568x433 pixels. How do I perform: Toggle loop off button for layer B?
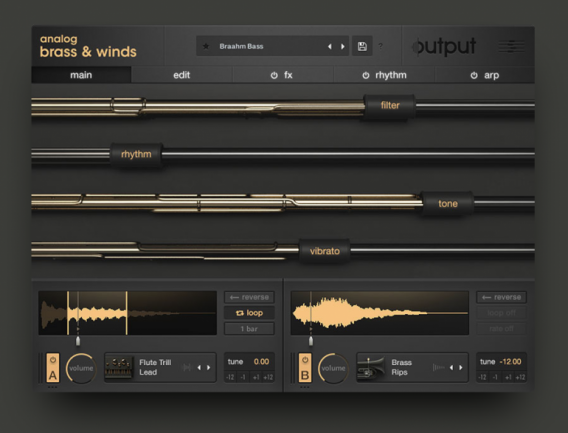pyautogui.click(x=501, y=313)
